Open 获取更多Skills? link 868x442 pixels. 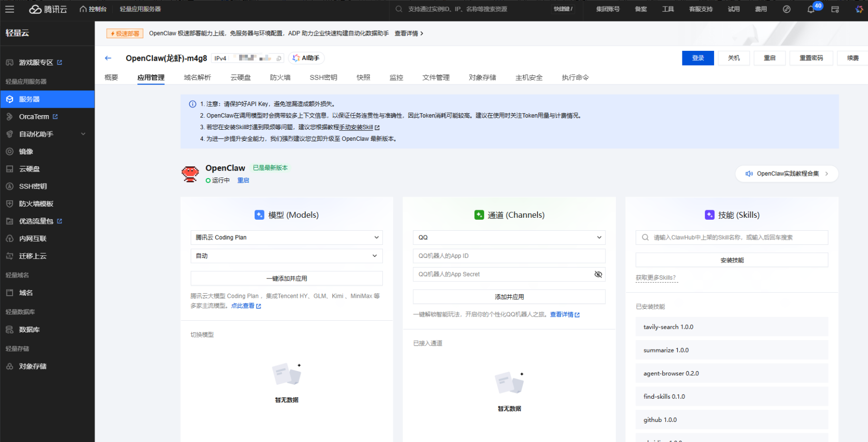[656, 278]
